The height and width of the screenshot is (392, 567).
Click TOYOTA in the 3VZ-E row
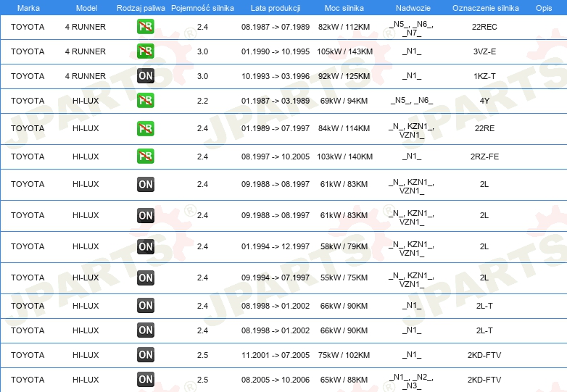coord(28,51)
